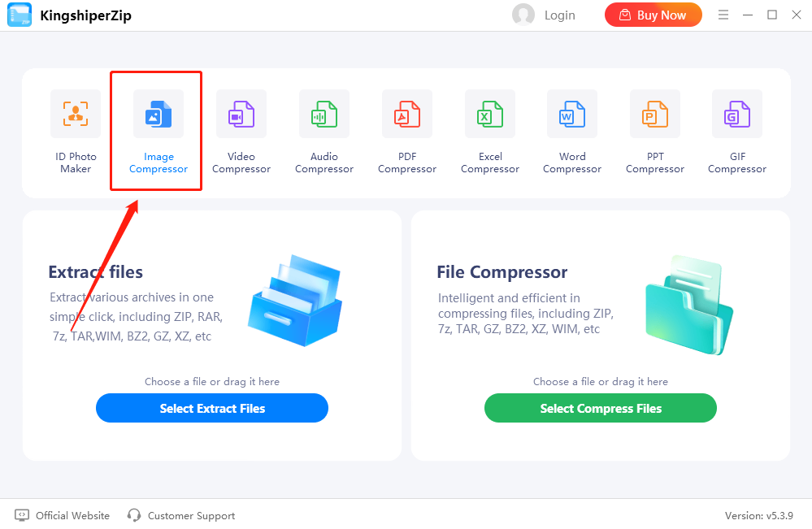Click the blue file drawer illustration

coord(295,300)
